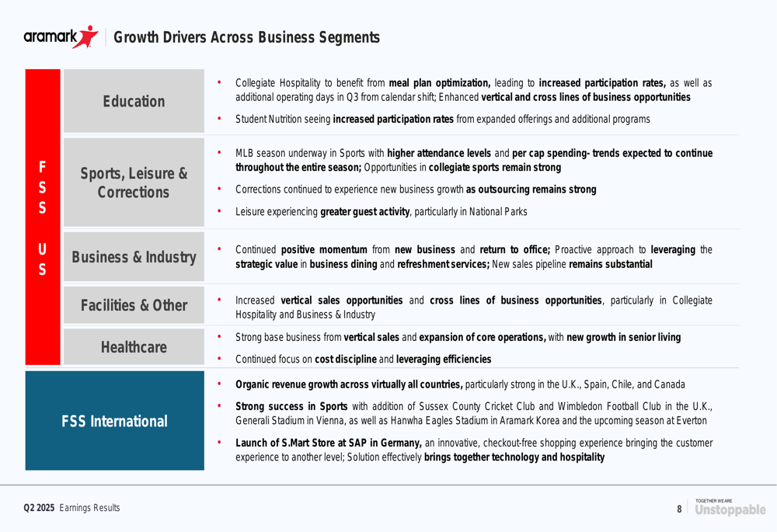Select the Healthcare segment box
This screenshot has height=532, width=777.
pos(134,346)
